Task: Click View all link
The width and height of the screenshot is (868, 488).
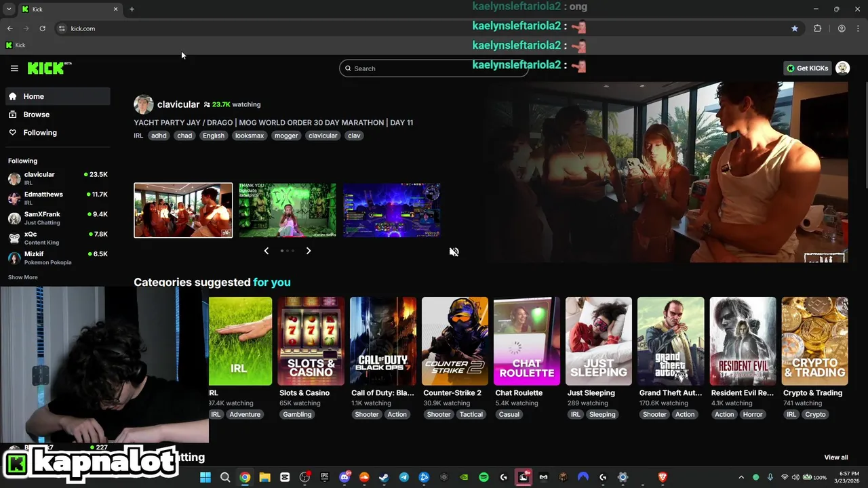Action: [x=835, y=457]
